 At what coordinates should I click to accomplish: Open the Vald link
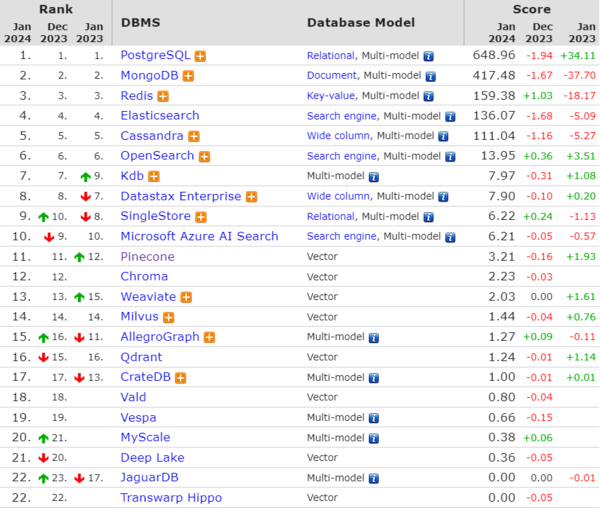pyautogui.click(x=133, y=397)
